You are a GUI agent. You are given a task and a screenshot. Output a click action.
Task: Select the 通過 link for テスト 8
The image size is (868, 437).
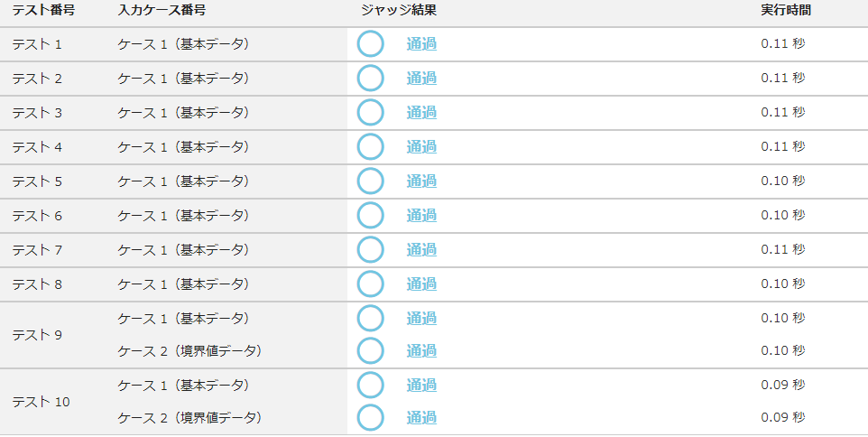click(421, 284)
